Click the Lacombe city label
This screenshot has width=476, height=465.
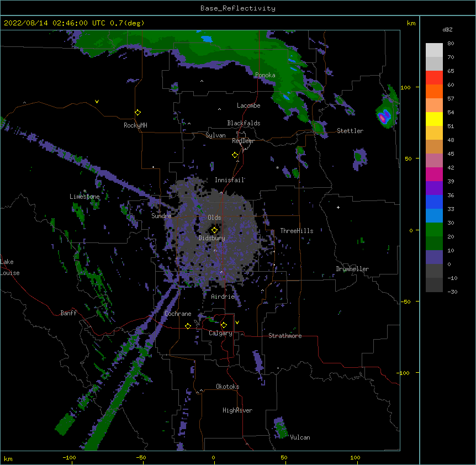[248, 105]
